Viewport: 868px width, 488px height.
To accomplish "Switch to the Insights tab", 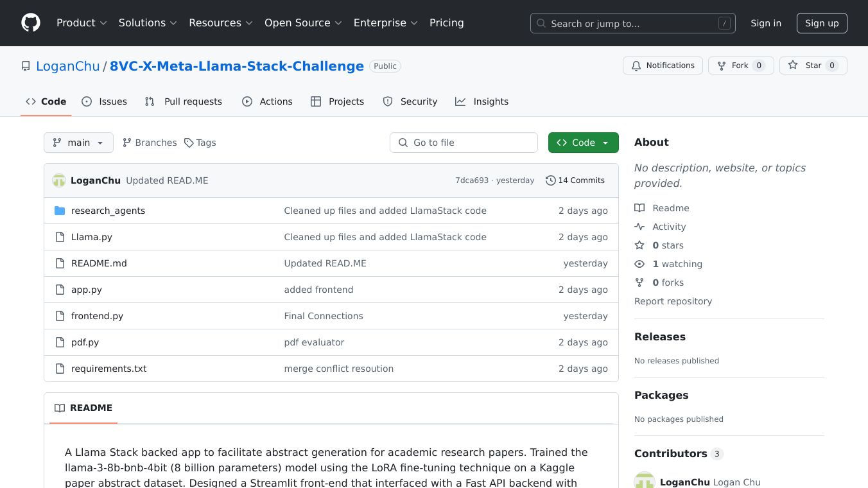I will click(482, 101).
